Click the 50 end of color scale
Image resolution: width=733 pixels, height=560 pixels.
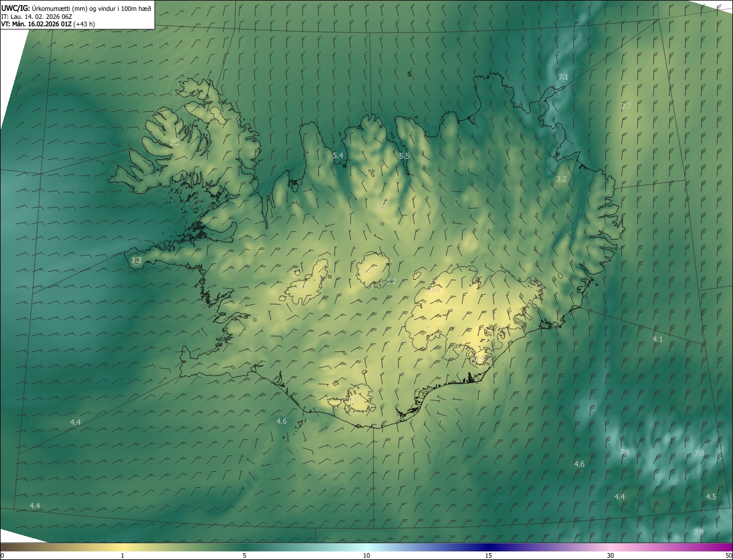click(x=728, y=555)
